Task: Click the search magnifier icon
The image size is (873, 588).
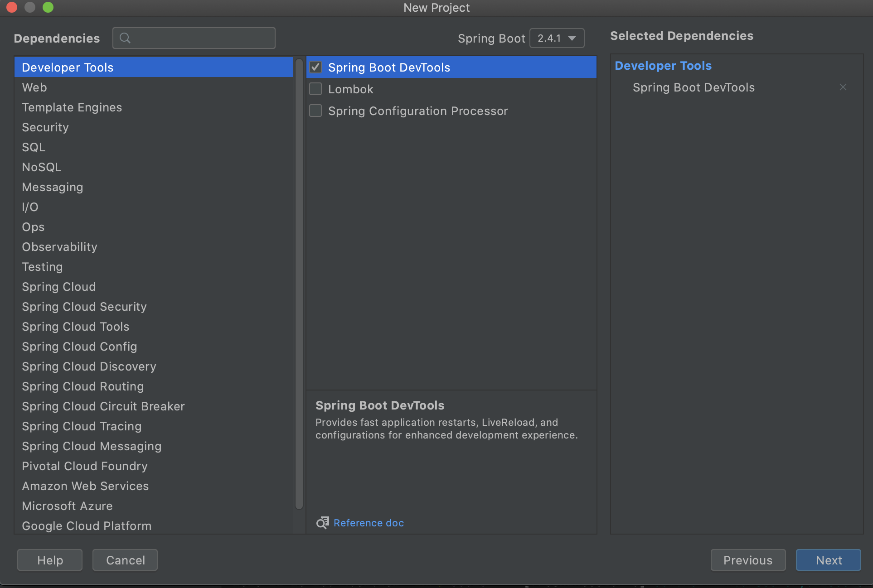Action: [125, 38]
